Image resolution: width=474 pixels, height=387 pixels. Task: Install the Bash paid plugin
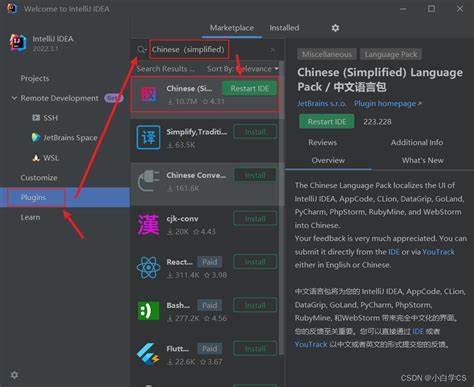point(255,305)
